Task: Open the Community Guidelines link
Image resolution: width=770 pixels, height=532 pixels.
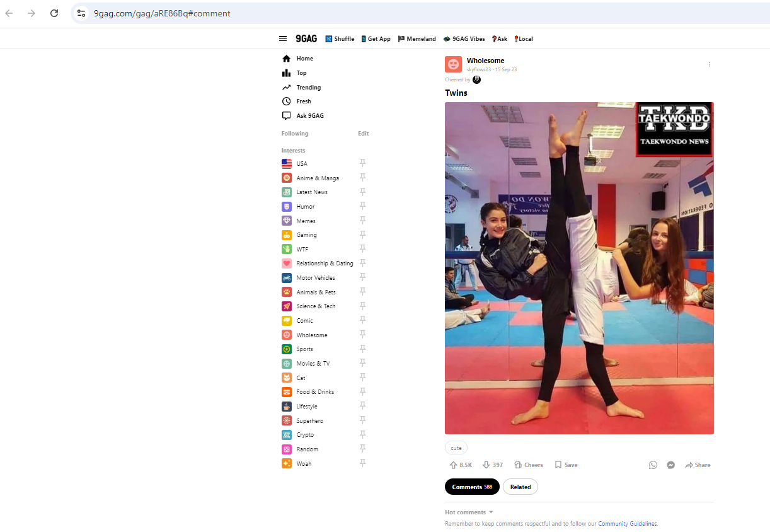Action: (x=627, y=524)
